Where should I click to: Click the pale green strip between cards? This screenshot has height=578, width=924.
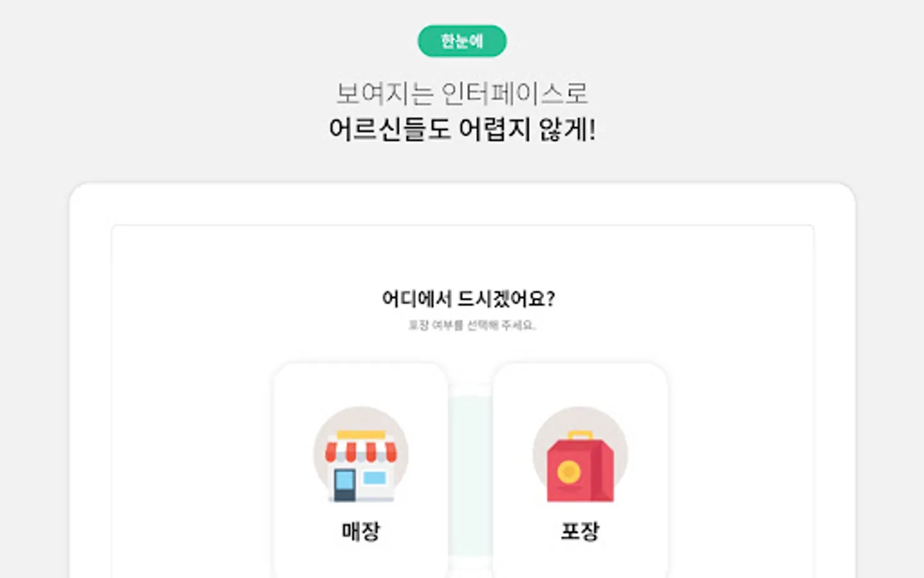pyautogui.click(x=470, y=475)
